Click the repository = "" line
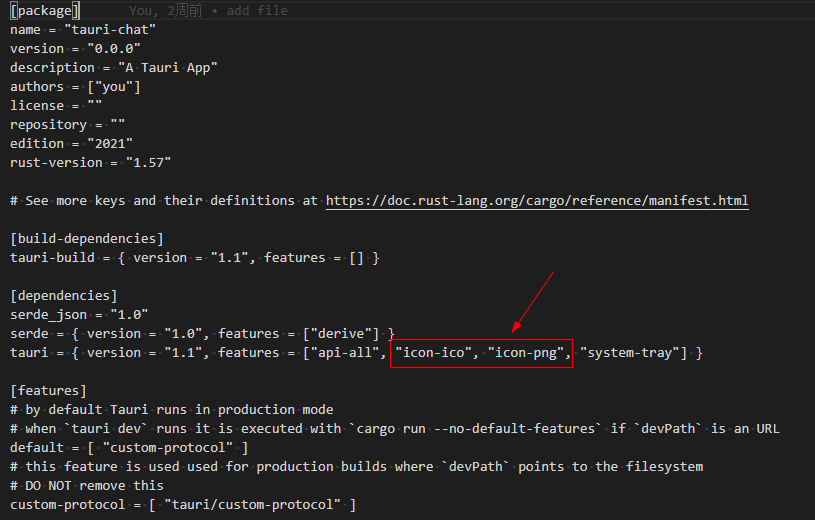Image resolution: width=815 pixels, height=520 pixels. point(68,125)
